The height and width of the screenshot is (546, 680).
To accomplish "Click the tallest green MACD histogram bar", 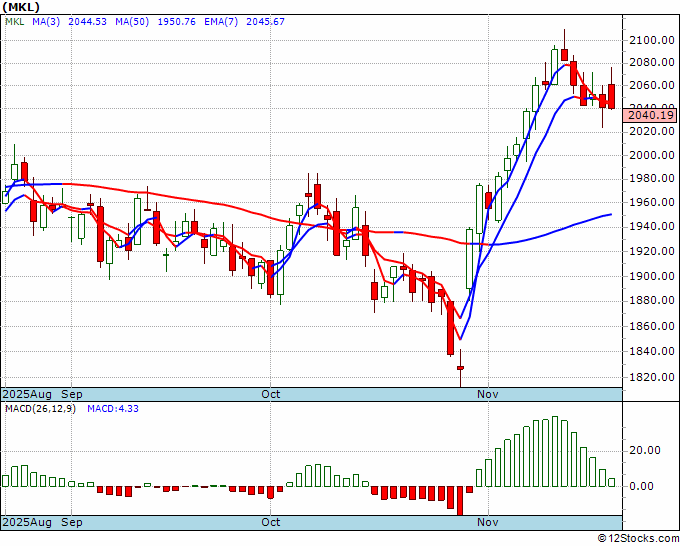I will click(555, 451).
